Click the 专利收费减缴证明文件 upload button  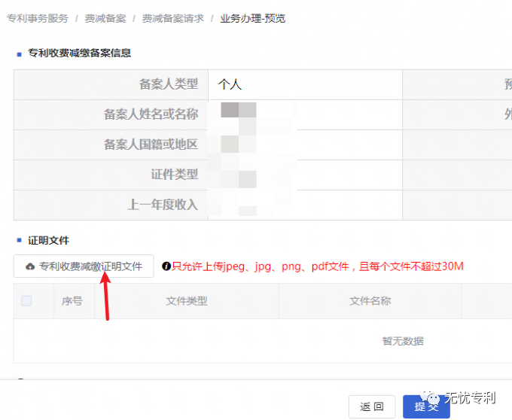click(x=84, y=266)
